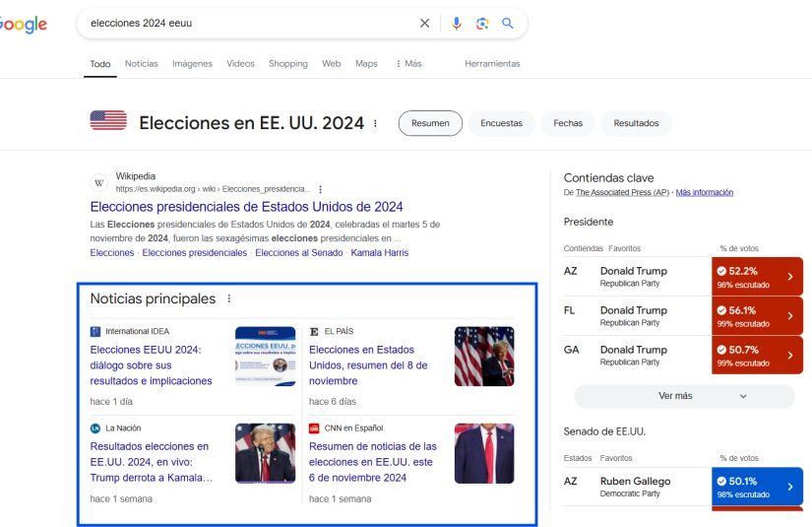Switch to Shopping tab
This screenshot has width=812, height=527.
coord(288,64)
